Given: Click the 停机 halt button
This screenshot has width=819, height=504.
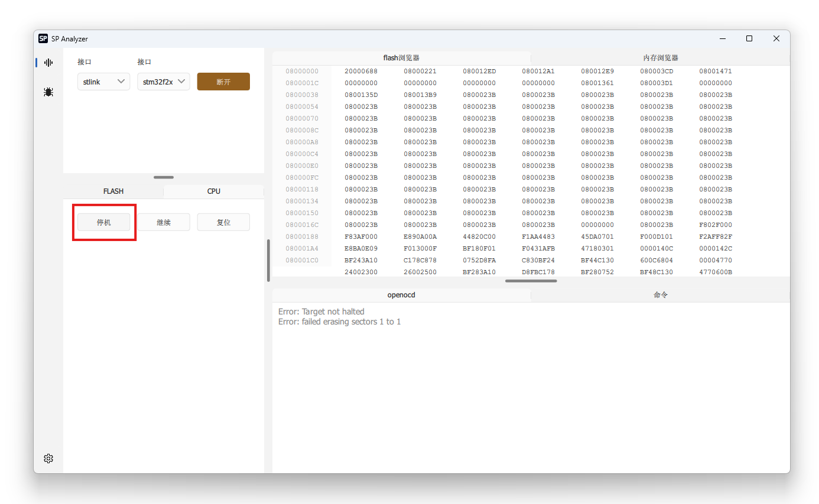Looking at the screenshot, I should pos(104,222).
